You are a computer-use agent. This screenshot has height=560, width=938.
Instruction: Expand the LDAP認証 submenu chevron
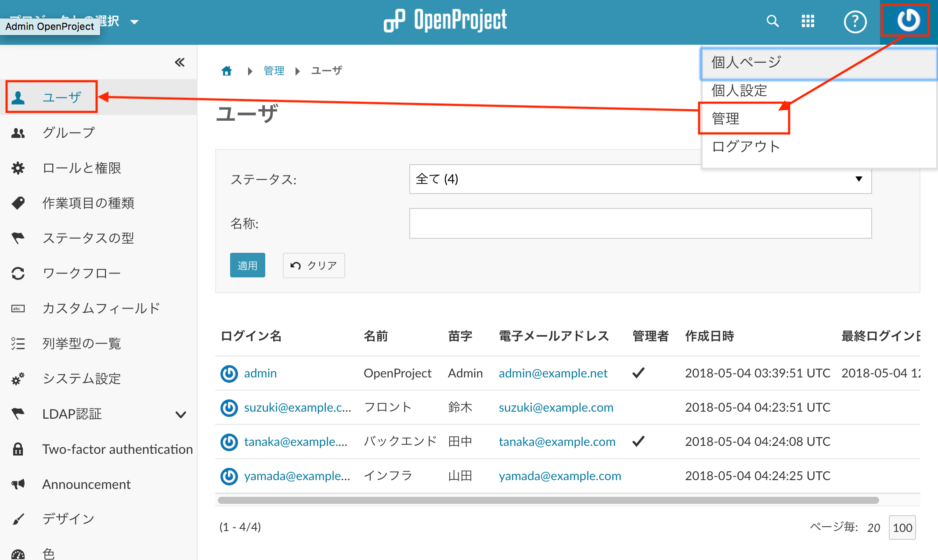pos(180,414)
